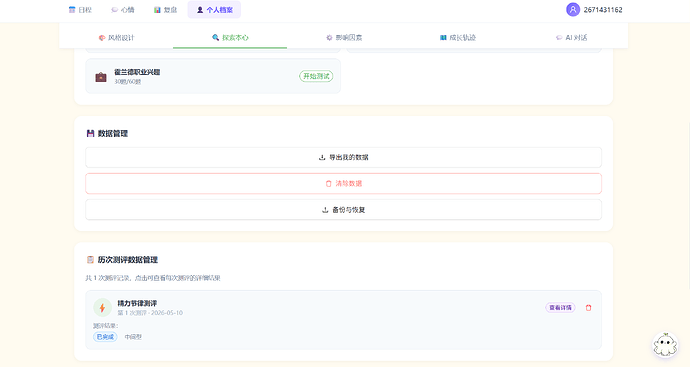Click the gear icon on 影响因素 tab
Image resolution: width=690 pixels, height=367 pixels.
click(x=329, y=37)
